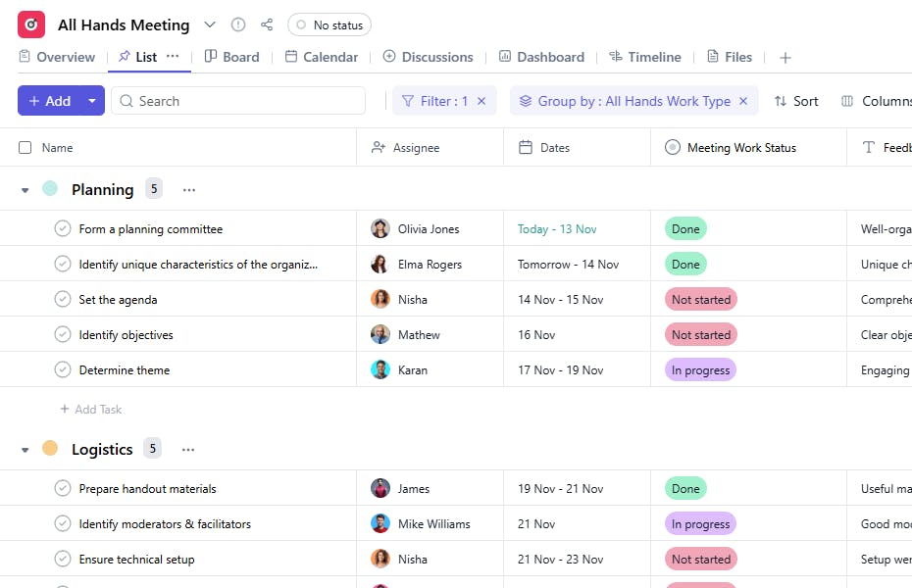Switch to the Board tab
Viewport: 912px width, 588px height.
232,57
